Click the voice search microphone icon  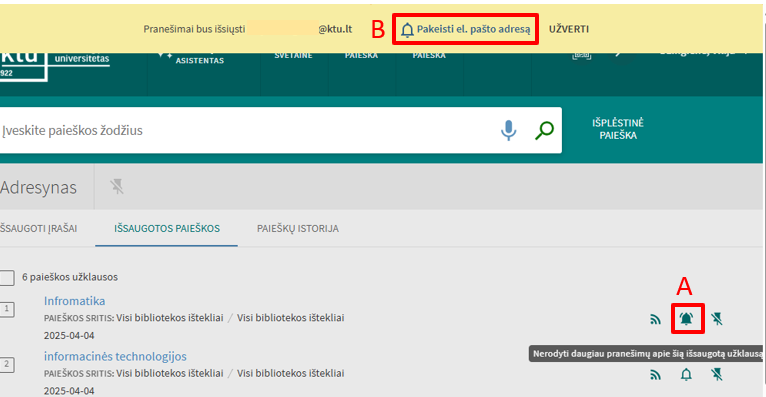508,130
